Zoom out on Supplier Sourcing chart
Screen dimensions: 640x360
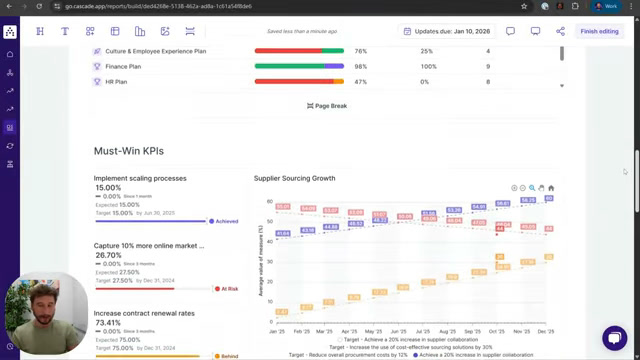pos(522,188)
